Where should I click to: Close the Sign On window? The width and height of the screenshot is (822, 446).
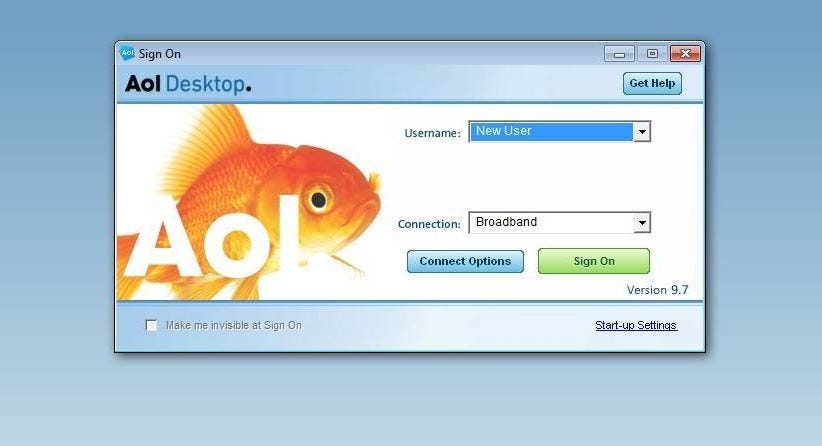[x=685, y=53]
